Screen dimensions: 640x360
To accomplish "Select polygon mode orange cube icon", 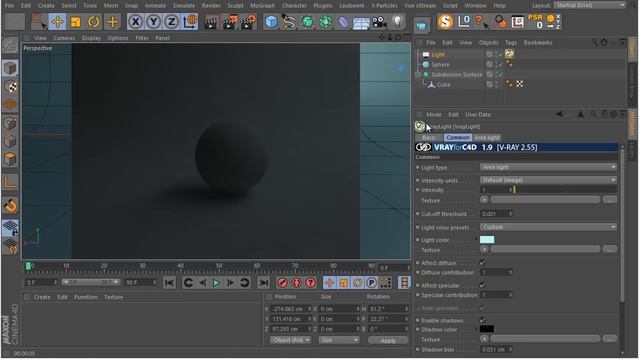I will pyautogui.click(x=10, y=159).
